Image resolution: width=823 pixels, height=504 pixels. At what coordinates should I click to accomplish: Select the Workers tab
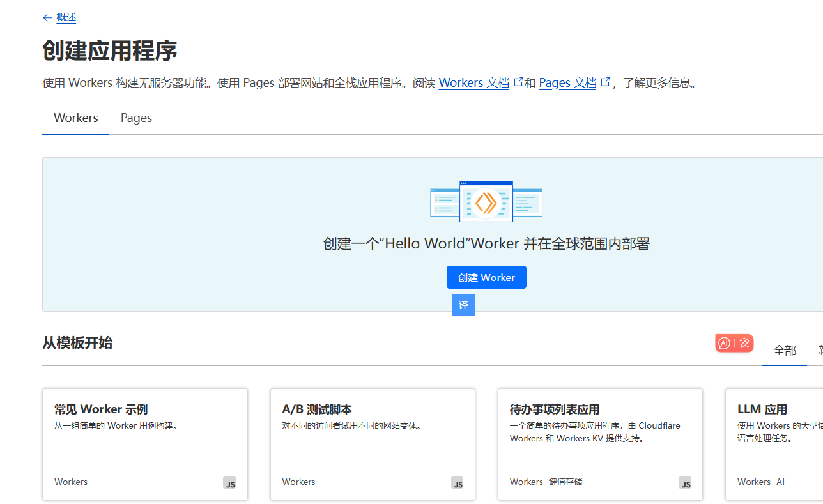click(x=75, y=118)
